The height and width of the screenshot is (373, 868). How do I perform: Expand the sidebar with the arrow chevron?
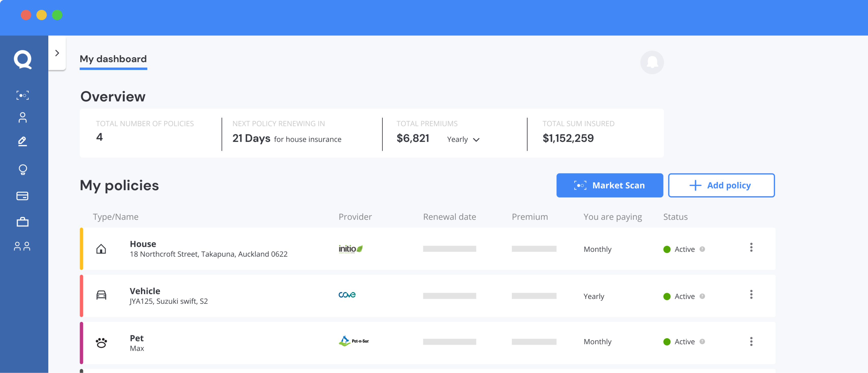[x=57, y=53]
